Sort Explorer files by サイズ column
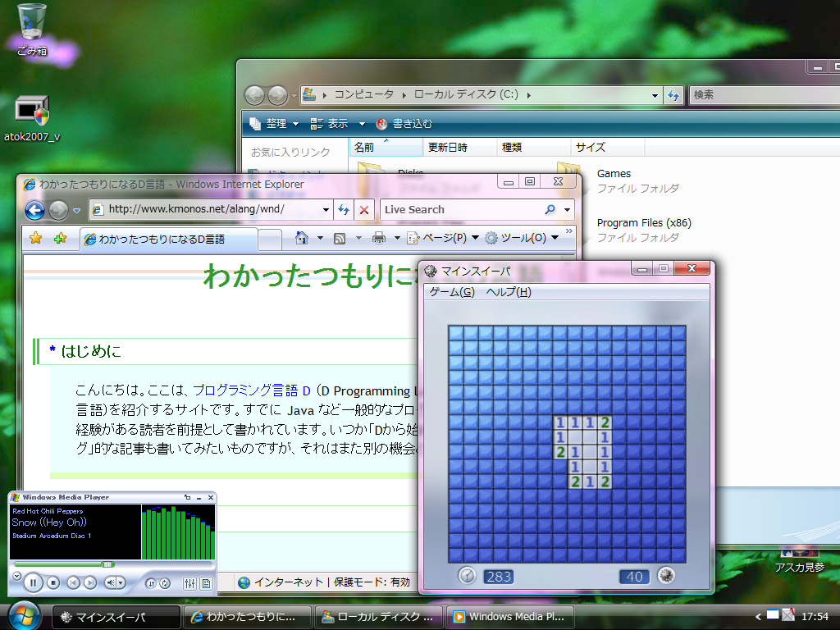840x630 pixels. click(608, 148)
